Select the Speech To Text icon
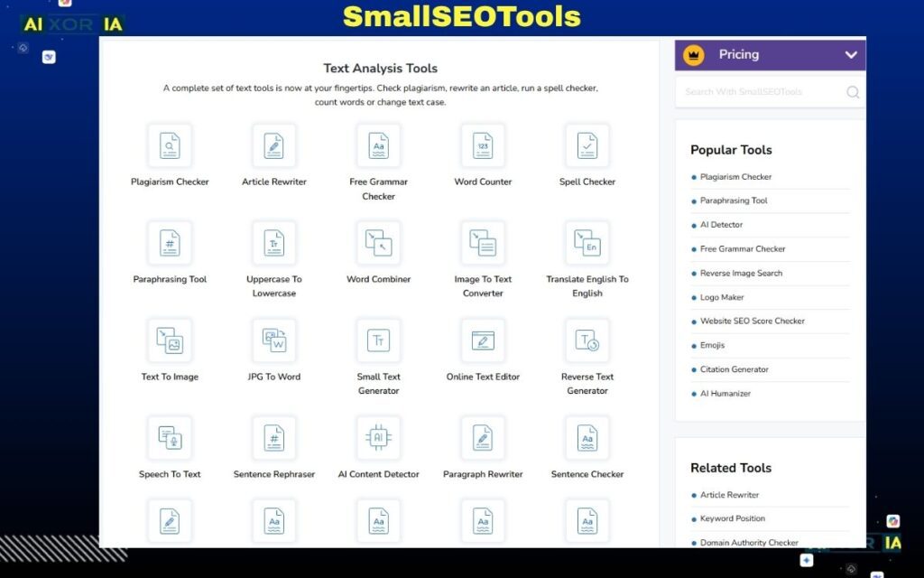This screenshot has width=924, height=578. [x=169, y=438]
